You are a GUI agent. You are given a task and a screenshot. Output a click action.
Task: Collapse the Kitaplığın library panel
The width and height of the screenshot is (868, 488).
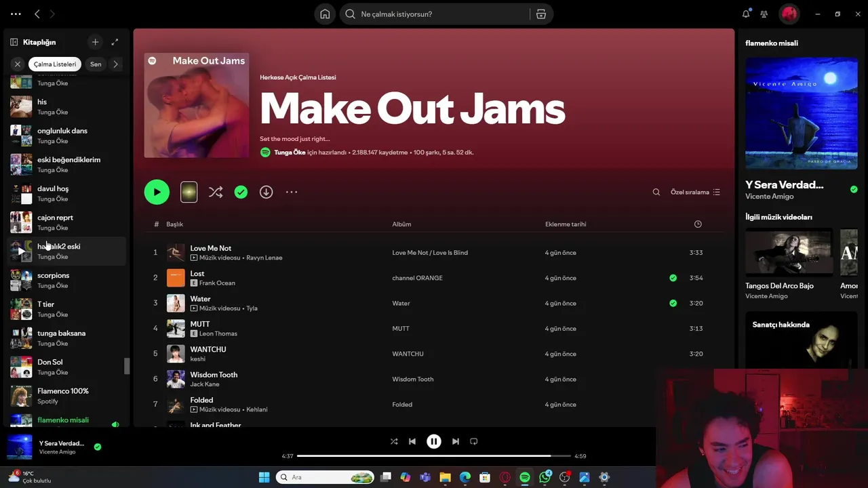(14, 42)
